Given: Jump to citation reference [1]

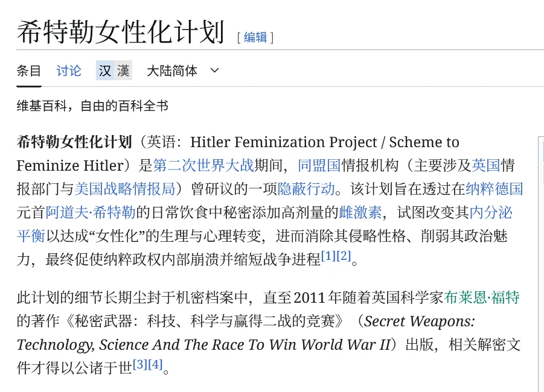Looking at the screenshot, I should (x=328, y=256).
